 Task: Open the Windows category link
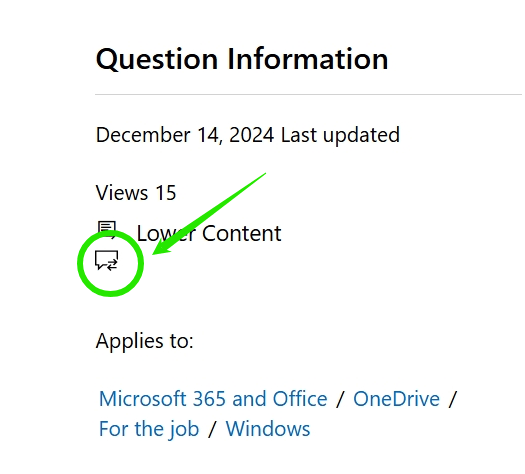pyautogui.click(x=268, y=429)
